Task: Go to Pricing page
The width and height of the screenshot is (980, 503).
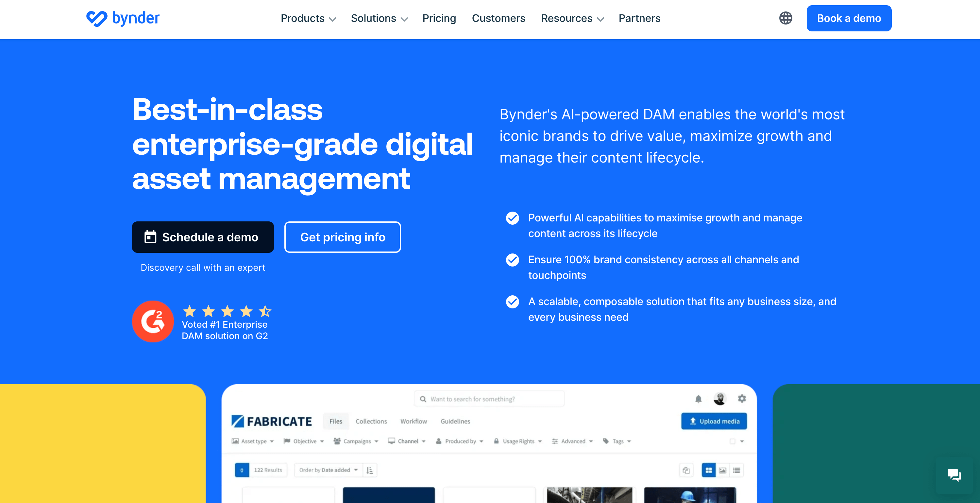Action: 439,18
